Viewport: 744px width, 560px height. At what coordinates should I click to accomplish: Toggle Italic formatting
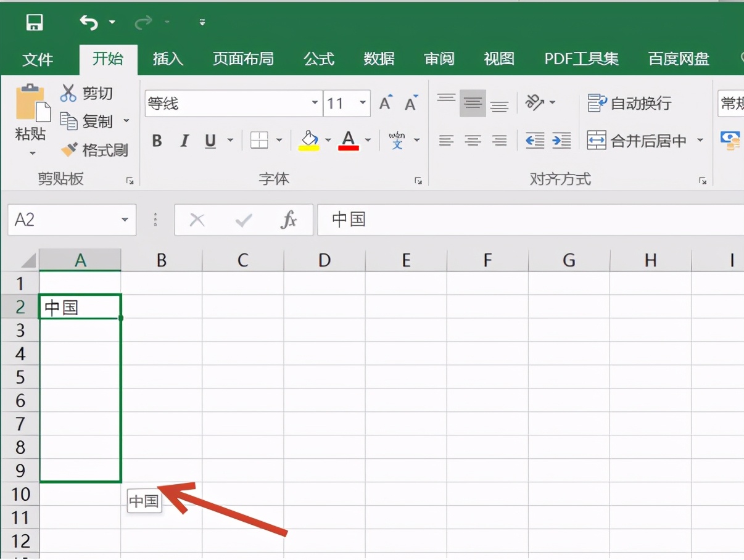pos(184,141)
